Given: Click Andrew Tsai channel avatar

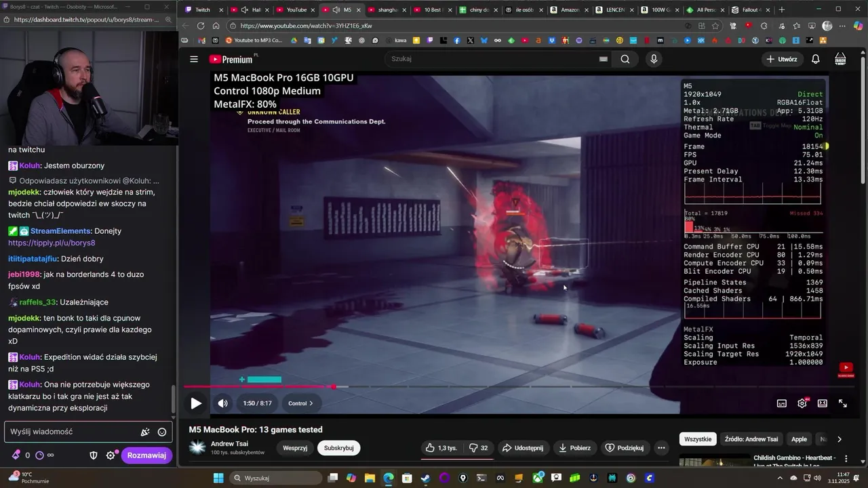Looking at the screenshot, I should point(197,447).
